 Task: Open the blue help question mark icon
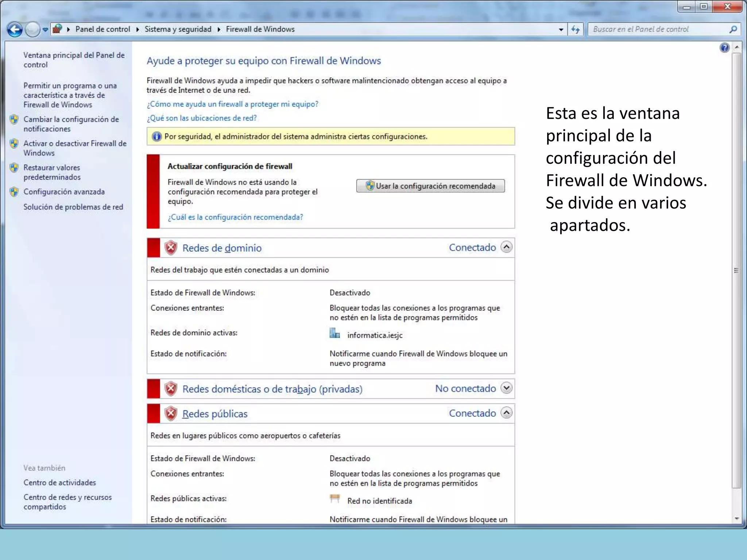point(724,48)
